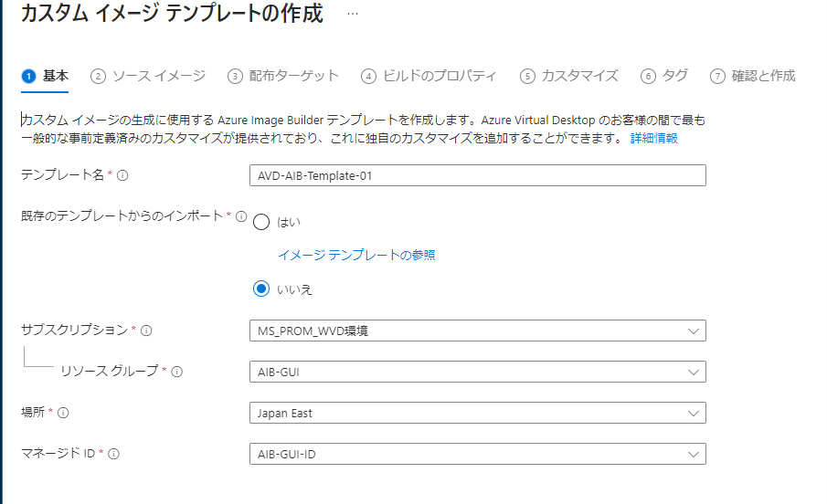Switch to the カスタマイズ tab
Viewport: 827px width, 504px height.
click(x=569, y=76)
